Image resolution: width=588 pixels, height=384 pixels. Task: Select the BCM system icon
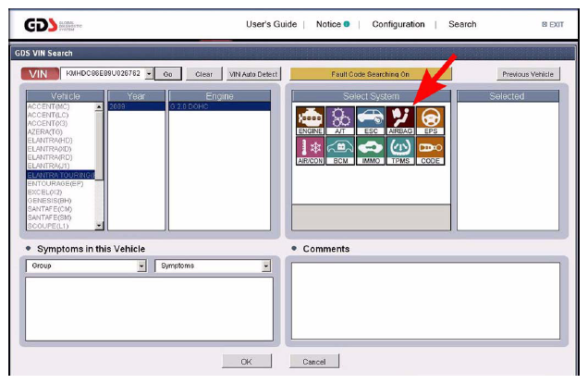[340, 151]
